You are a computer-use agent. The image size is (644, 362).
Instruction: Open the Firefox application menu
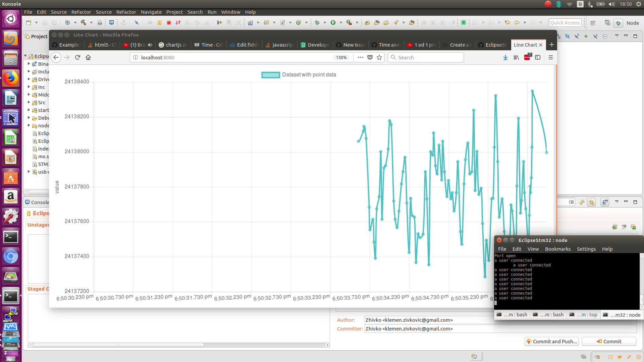pos(550,57)
